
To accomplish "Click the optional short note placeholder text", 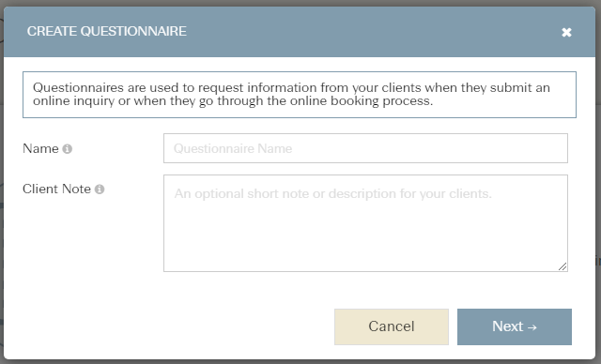I will 332,193.
